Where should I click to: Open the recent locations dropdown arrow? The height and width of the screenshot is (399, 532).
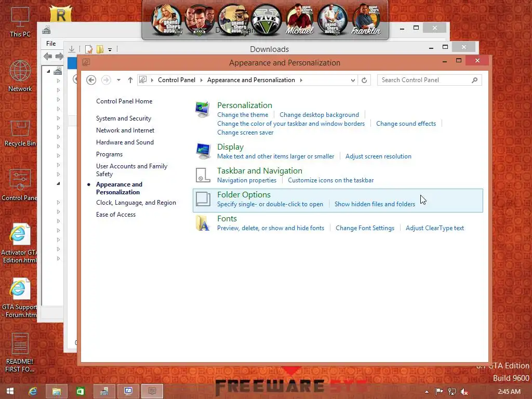pyautogui.click(x=118, y=80)
